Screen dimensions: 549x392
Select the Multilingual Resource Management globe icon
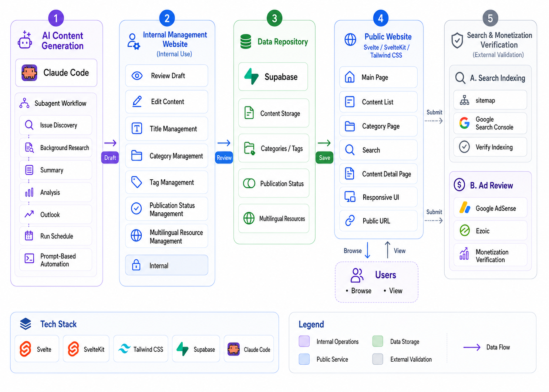tap(137, 236)
